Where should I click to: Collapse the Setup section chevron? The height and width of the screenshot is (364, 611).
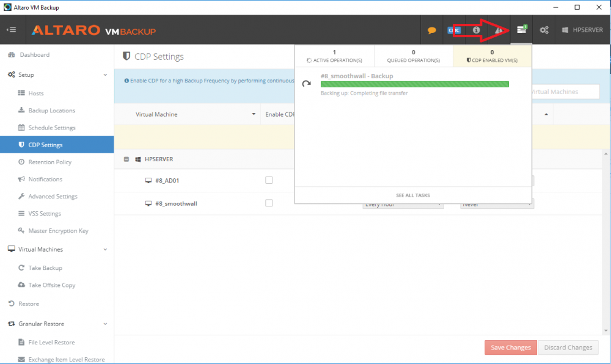(105, 75)
